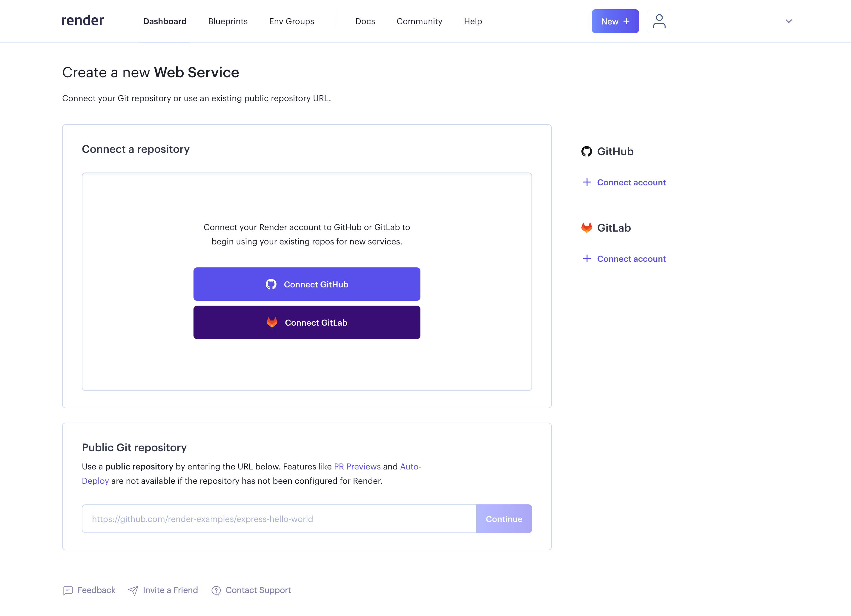This screenshot has width=851, height=616.
Task: Open the user profile icon
Action: [659, 21]
